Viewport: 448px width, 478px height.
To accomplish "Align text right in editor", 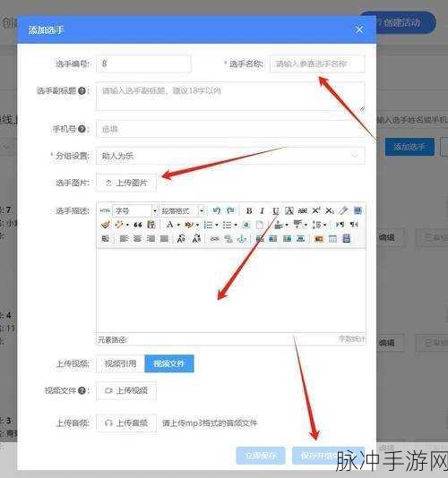I will [x=151, y=238].
